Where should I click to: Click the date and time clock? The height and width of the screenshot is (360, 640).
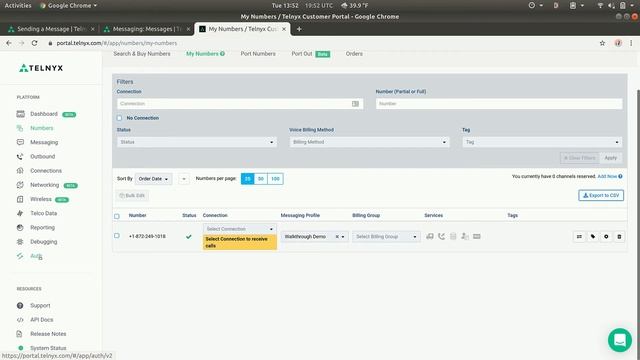click(x=285, y=5)
